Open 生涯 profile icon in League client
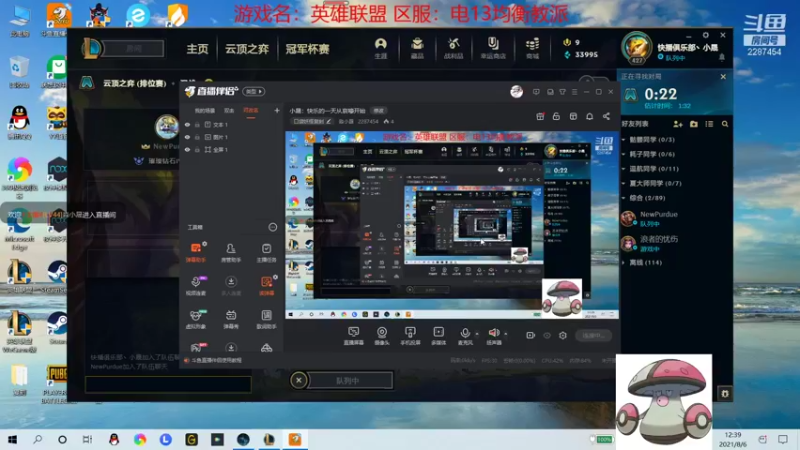This screenshot has width=800, height=450. pyautogui.click(x=381, y=48)
